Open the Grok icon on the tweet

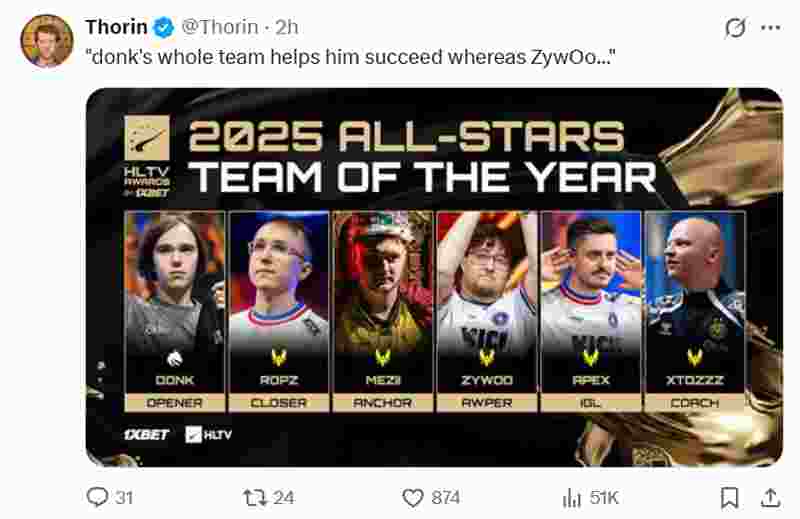(735, 28)
